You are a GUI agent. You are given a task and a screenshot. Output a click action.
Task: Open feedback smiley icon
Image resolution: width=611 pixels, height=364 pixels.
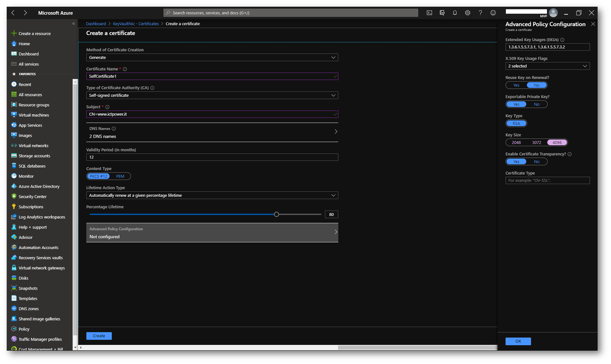coord(493,13)
